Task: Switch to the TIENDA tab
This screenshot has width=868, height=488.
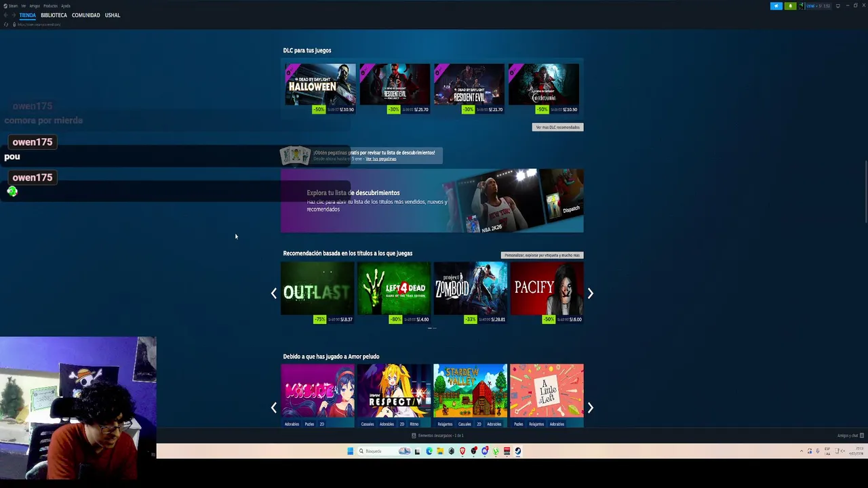Action: [28, 15]
